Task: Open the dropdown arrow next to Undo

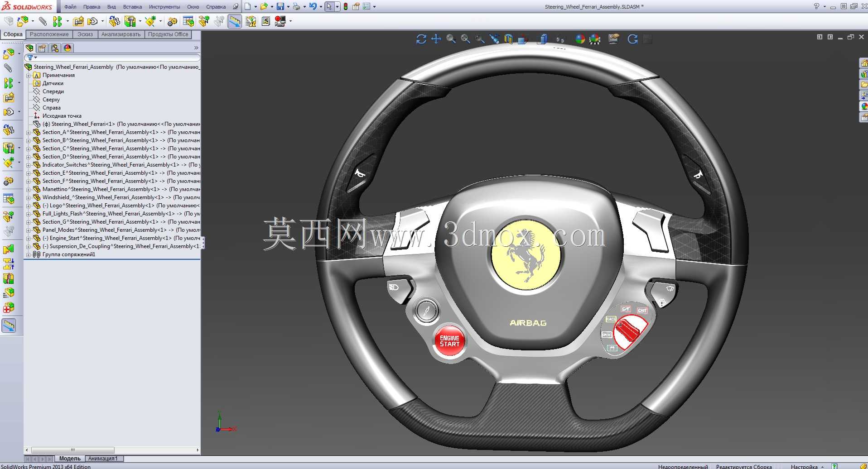Action: (321, 6)
